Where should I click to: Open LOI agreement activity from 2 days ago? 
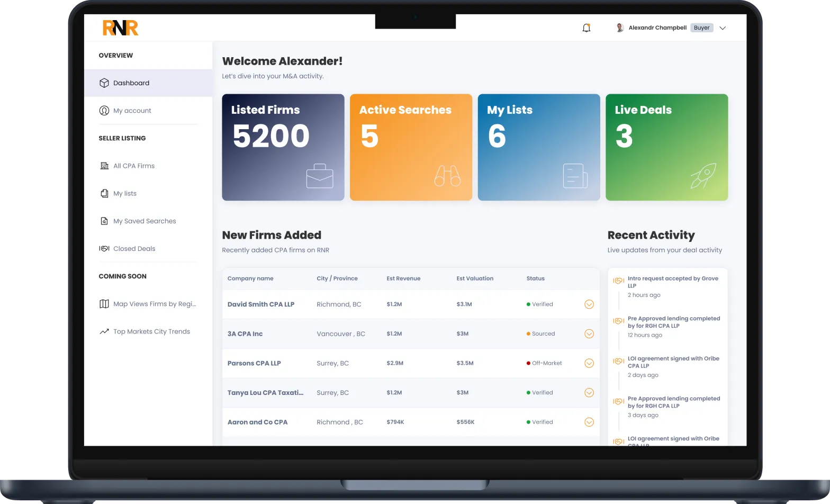click(673, 362)
